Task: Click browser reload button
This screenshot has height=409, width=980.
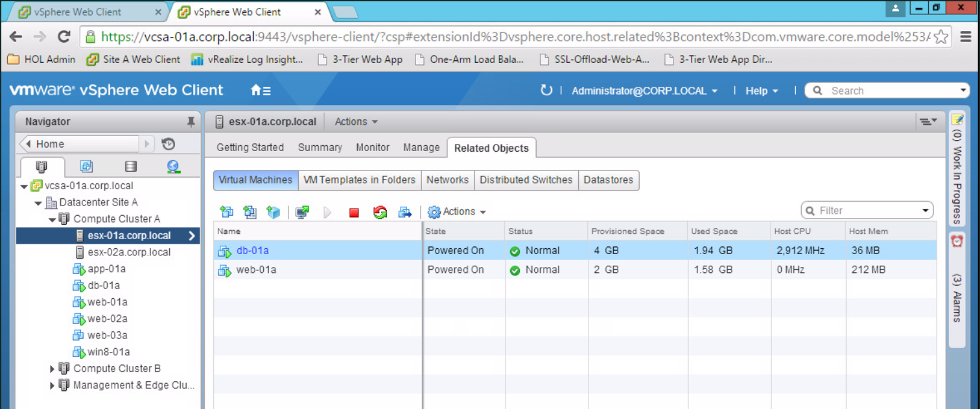Action: coord(64,37)
